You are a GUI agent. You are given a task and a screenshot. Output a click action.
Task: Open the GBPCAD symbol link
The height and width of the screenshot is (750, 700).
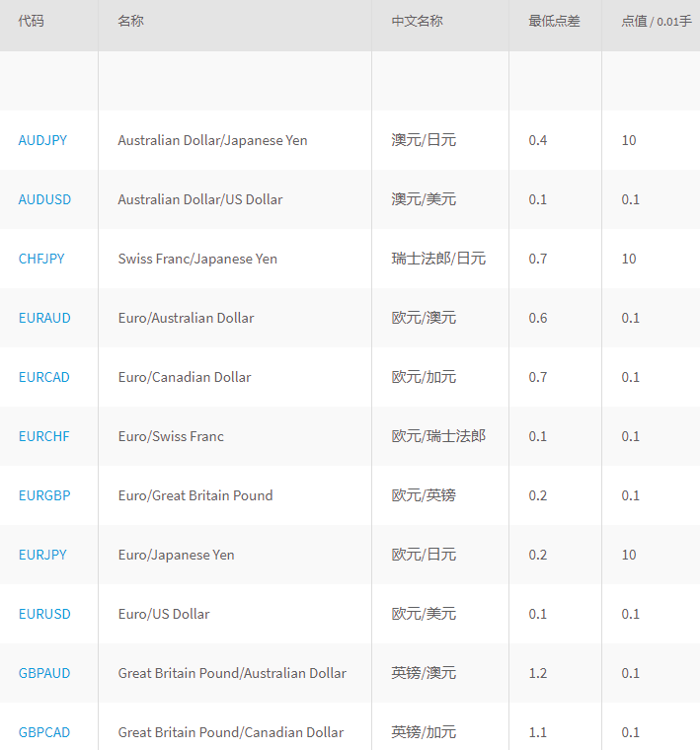click(x=44, y=732)
